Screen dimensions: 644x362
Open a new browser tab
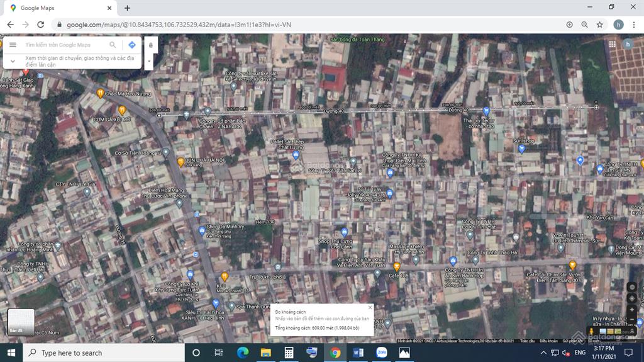pos(128,8)
